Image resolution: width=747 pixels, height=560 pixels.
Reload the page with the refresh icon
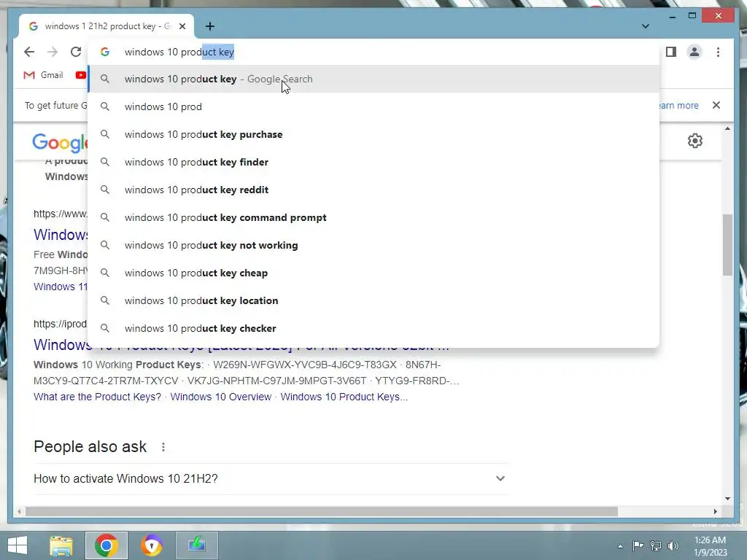click(x=76, y=52)
